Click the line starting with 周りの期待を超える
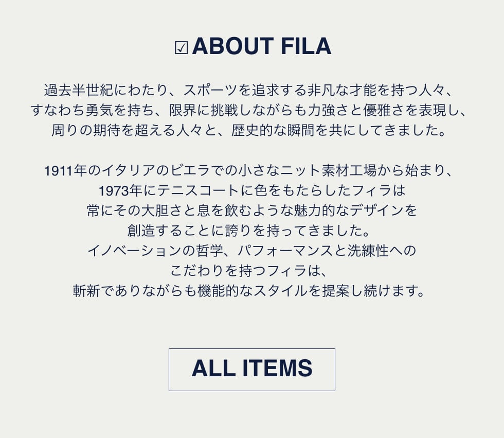 tap(251, 130)
